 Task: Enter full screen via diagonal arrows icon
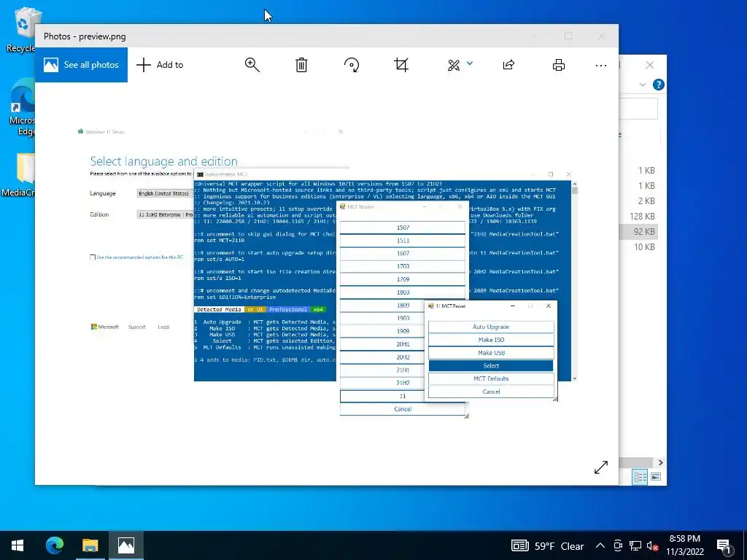pyautogui.click(x=601, y=467)
